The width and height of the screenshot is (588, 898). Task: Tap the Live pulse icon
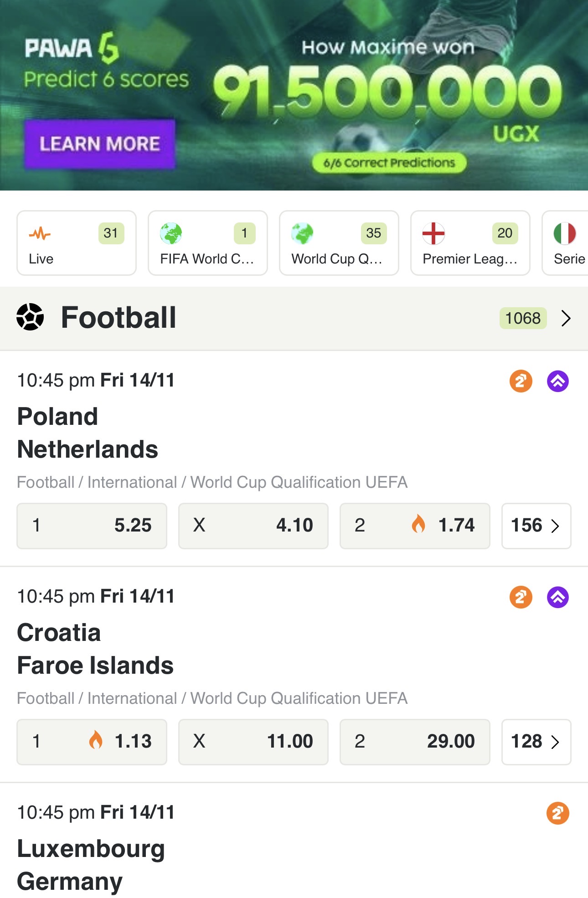pos(40,234)
